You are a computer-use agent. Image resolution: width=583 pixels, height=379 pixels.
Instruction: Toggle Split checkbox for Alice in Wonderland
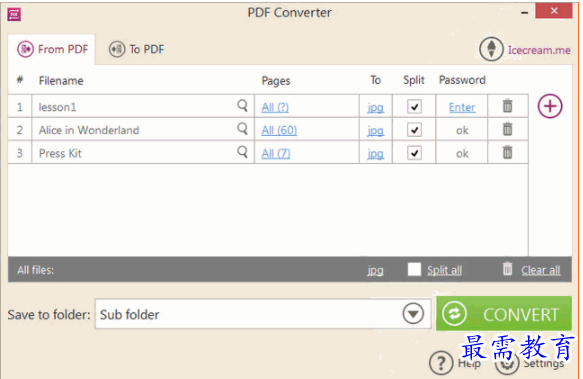(414, 130)
